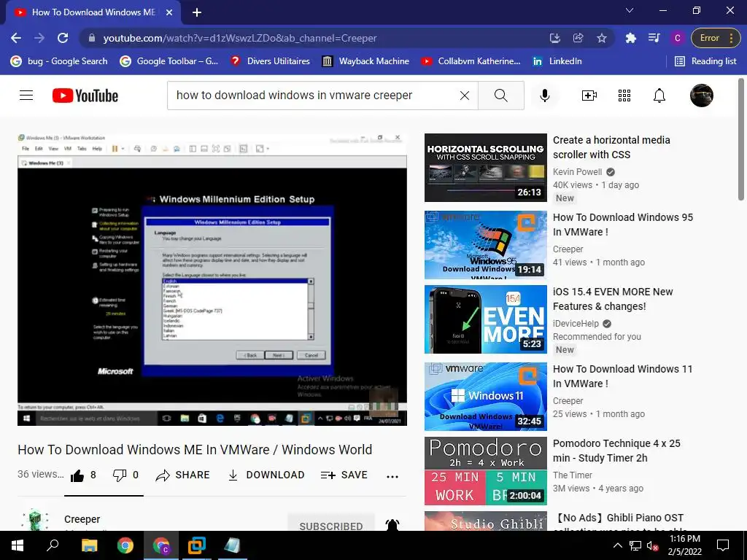
Task: Open the Reading list
Action: [705, 61]
